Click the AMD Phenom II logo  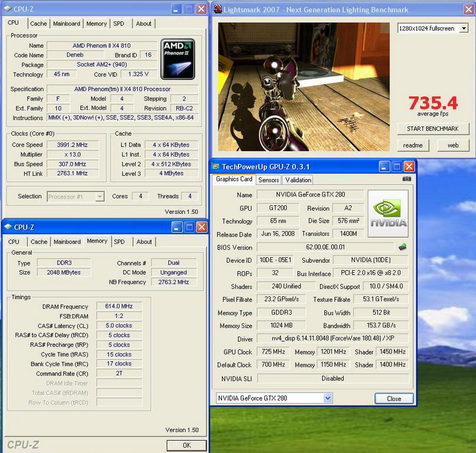(x=177, y=59)
